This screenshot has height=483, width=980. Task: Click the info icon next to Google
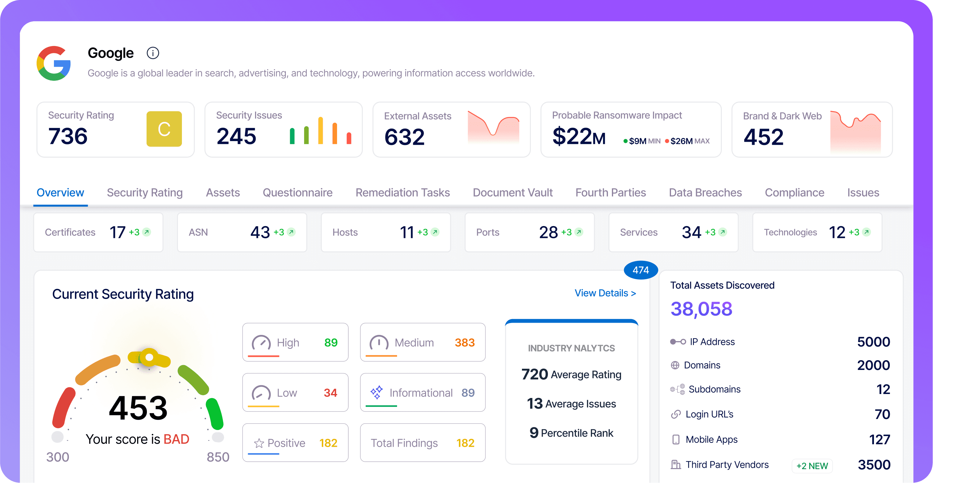pos(153,53)
